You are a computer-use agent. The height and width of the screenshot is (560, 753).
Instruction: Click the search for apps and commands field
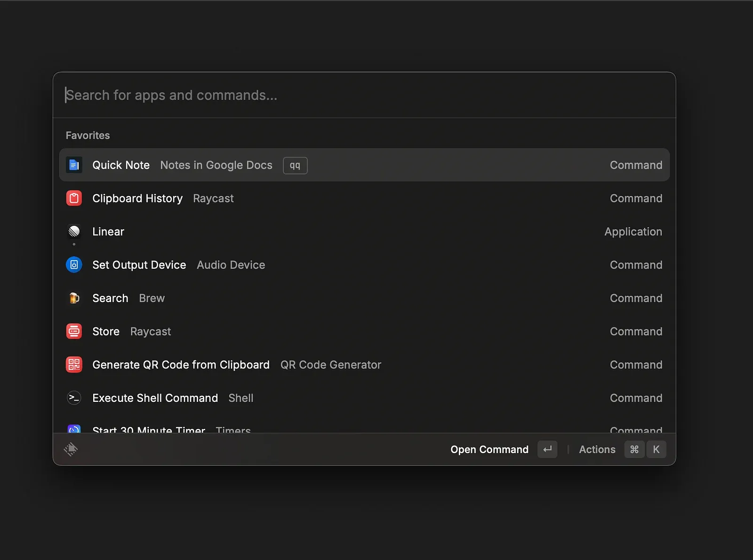pos(364,95)
